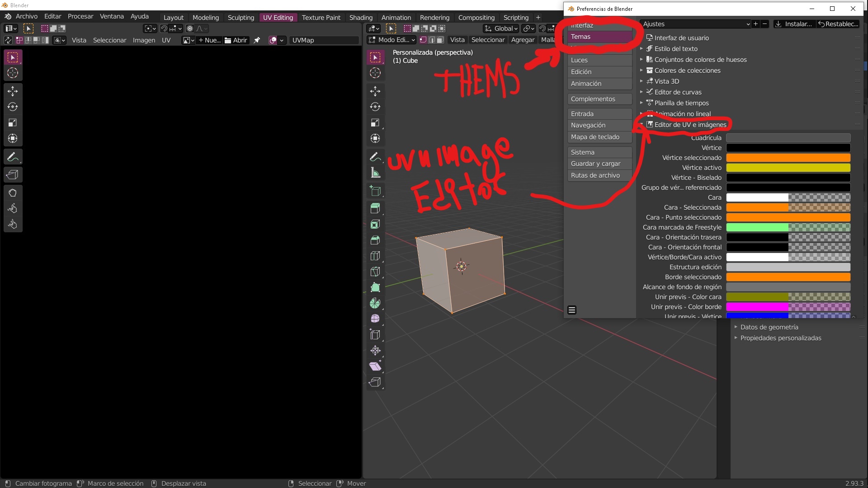868x488 pixels.
Task: Select the Rotate tool in 3D viewport toolbar
Action: tap(375, 107)
